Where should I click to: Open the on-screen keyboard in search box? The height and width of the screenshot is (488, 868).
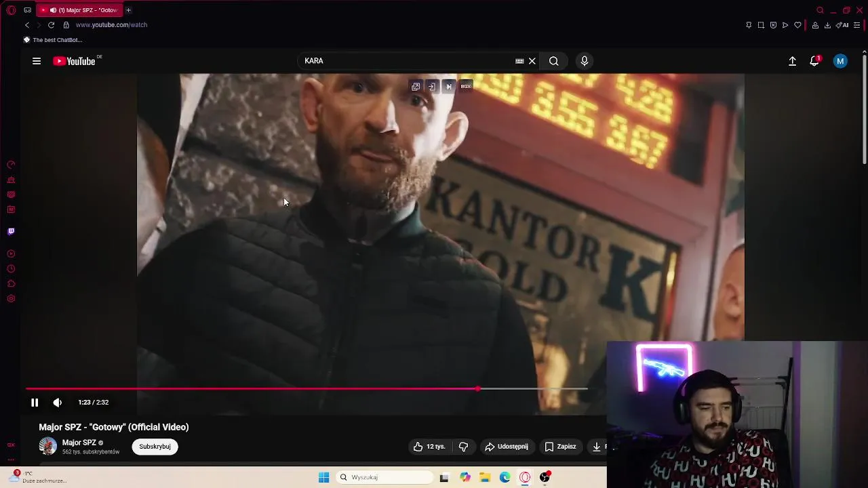coord(519,61)
